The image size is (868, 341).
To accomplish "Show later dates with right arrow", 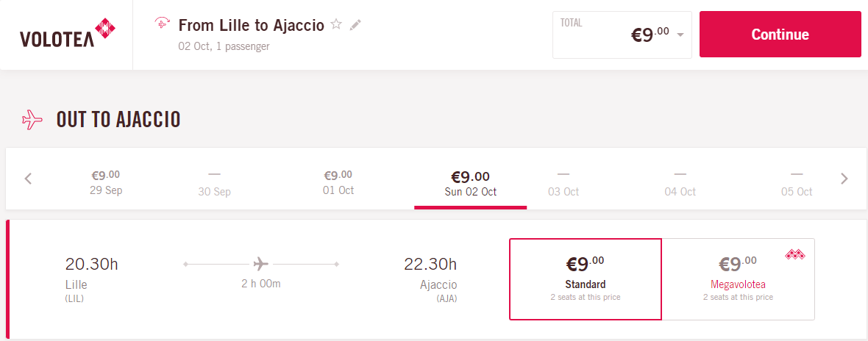I will pyautogui.click(x=844, y=179).
